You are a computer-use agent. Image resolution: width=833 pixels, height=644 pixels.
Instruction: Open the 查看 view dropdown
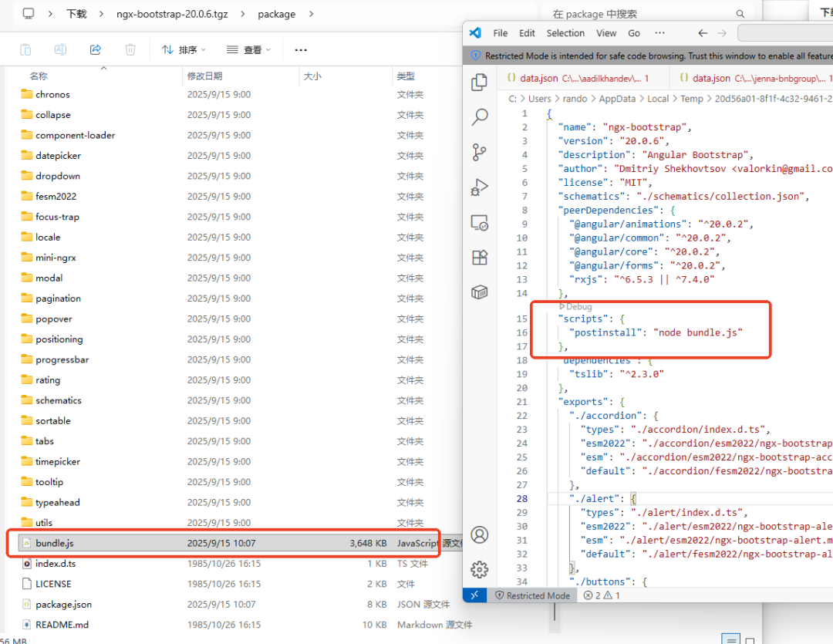point(248,49)
